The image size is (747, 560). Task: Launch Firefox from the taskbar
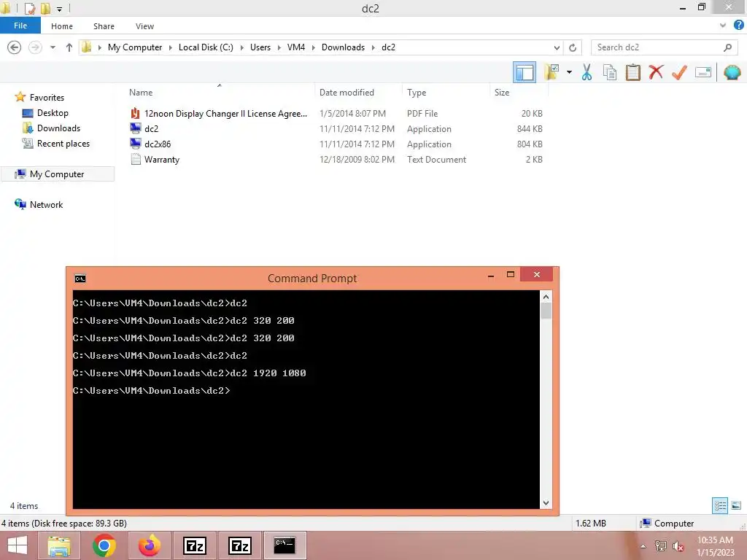[149, 545]
